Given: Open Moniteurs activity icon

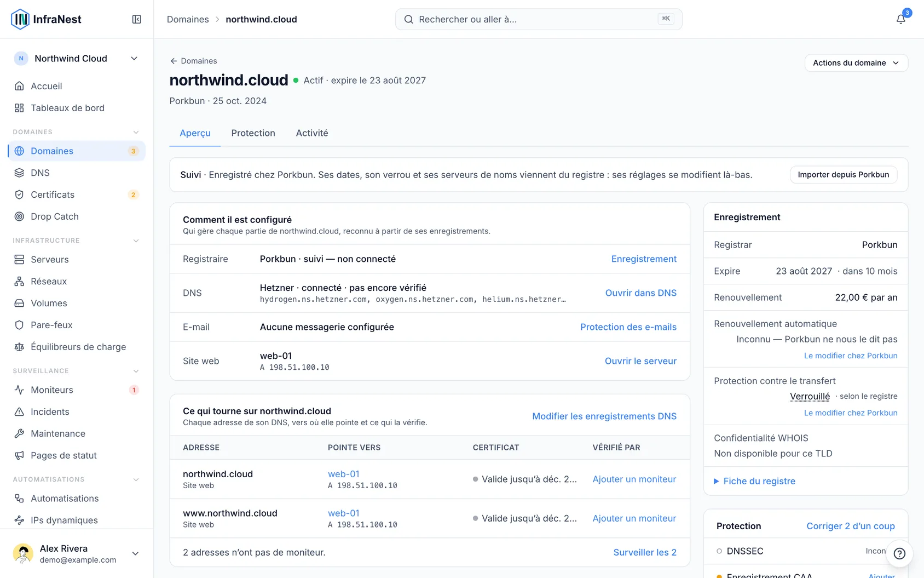Looking at the screenshot, I should click(19, 390).
